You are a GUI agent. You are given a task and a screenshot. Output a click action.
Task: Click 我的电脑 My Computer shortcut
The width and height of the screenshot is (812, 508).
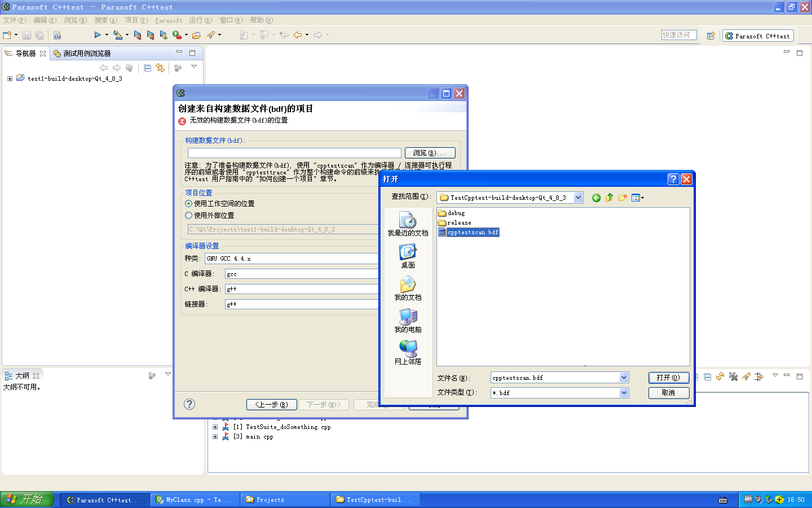[x=408, y=320]
